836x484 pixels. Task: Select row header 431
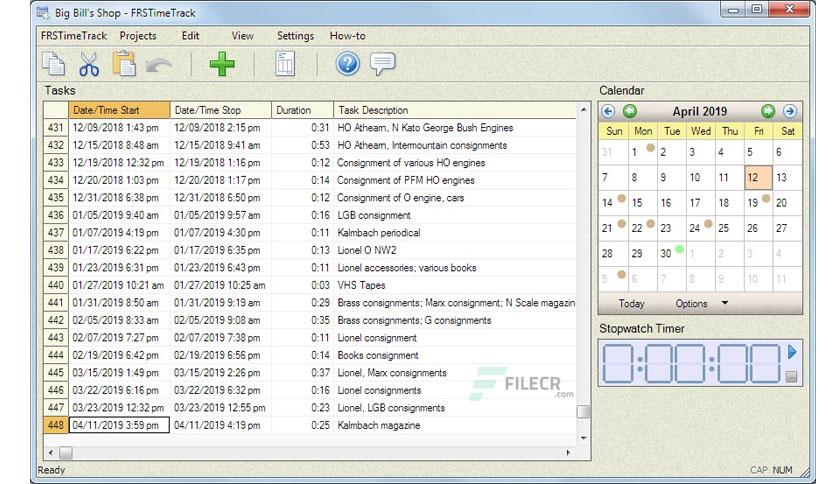click(55, 128)
